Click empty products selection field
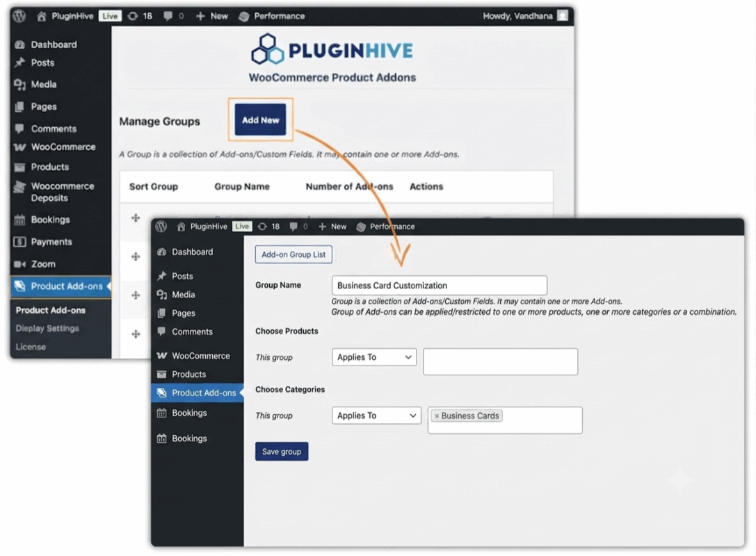The height and width of the screenshot is (556, 756). click(x=501, y=361)
